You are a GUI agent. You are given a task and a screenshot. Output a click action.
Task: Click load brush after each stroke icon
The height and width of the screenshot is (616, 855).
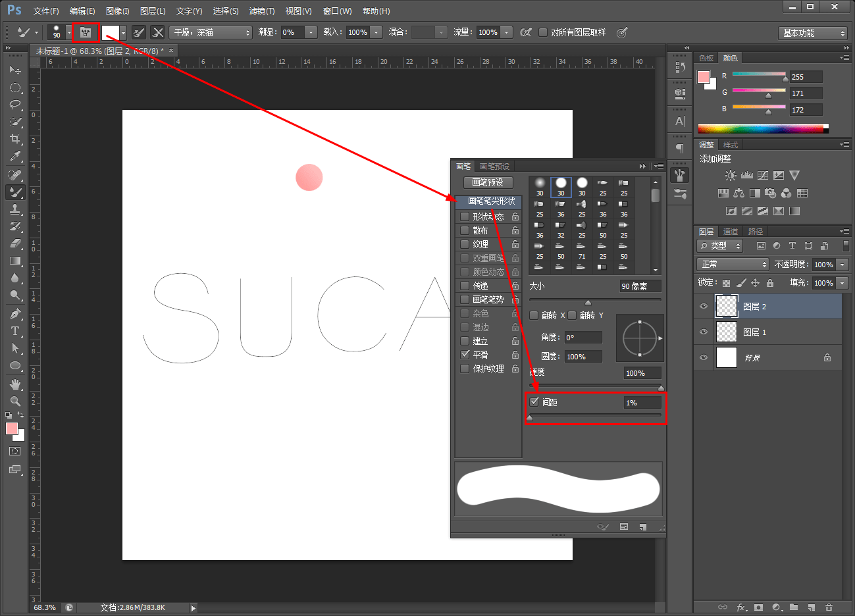(x=139, y=32)
